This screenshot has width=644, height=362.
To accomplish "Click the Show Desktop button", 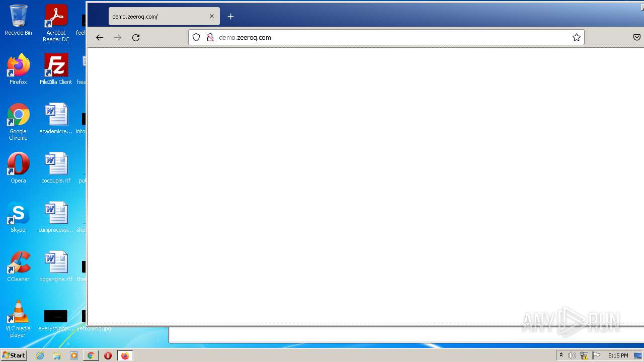I will click(638, 355).
